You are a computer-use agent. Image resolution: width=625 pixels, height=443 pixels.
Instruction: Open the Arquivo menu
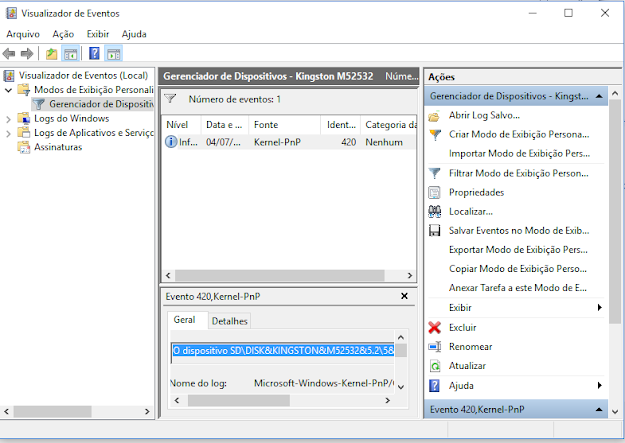pos(23,34)
